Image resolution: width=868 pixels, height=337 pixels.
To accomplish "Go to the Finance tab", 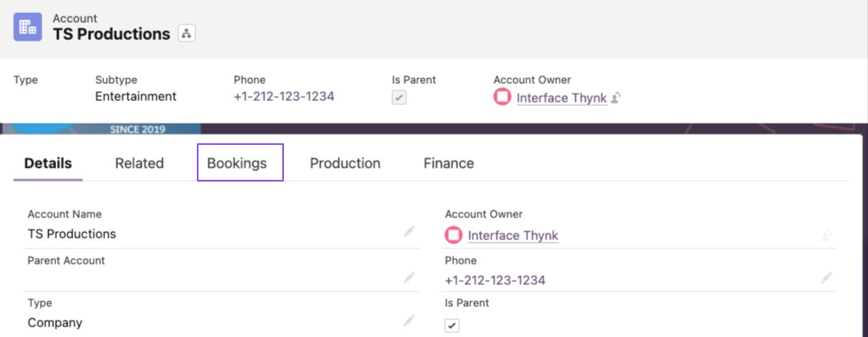I will point(449,163).
